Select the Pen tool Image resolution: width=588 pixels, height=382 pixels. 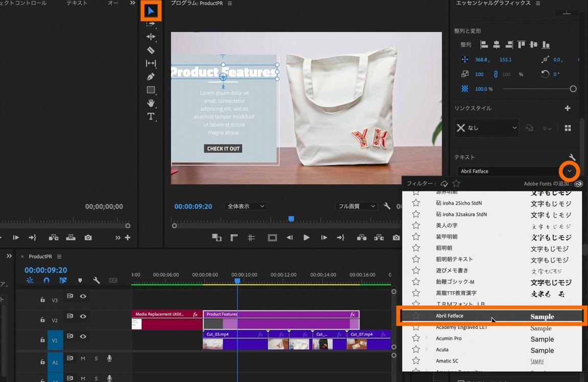click(151, 77)
